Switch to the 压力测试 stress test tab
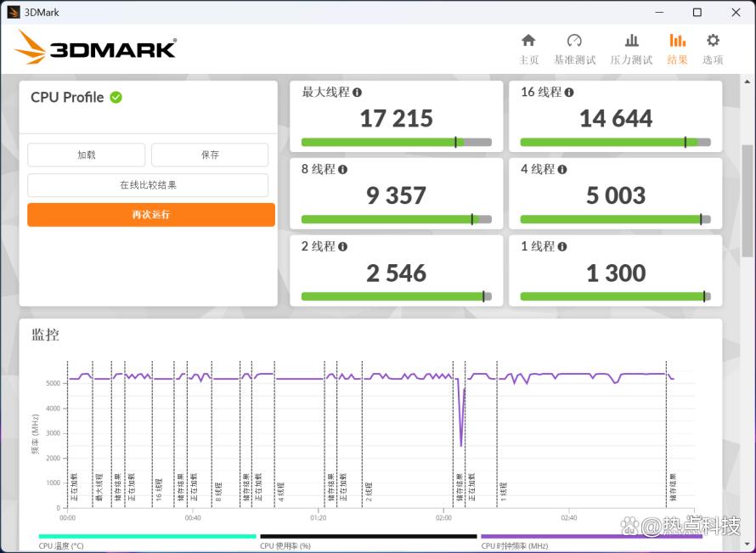This screenshot has height=553, width=756. tap(631, 49)
